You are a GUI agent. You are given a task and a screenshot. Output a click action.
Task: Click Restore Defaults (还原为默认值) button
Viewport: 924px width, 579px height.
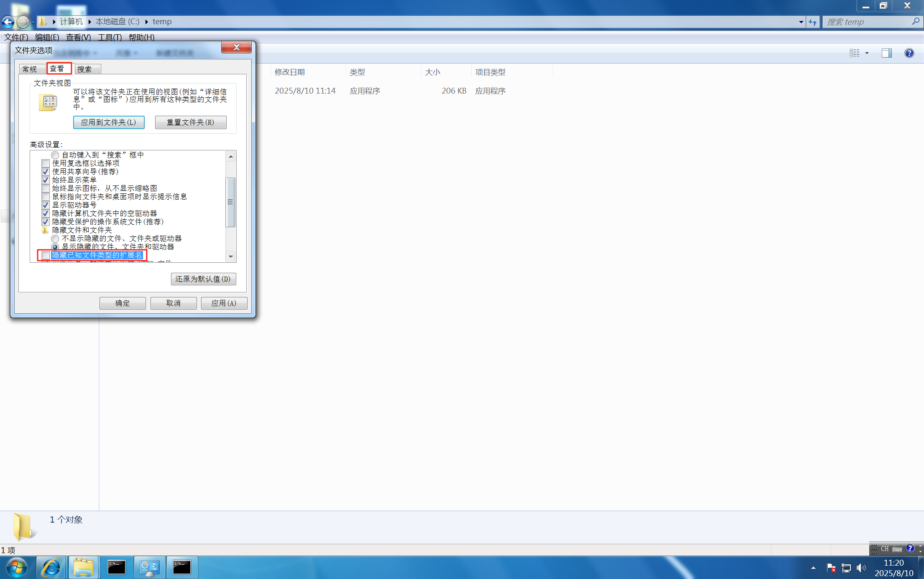tap(203, 279)
